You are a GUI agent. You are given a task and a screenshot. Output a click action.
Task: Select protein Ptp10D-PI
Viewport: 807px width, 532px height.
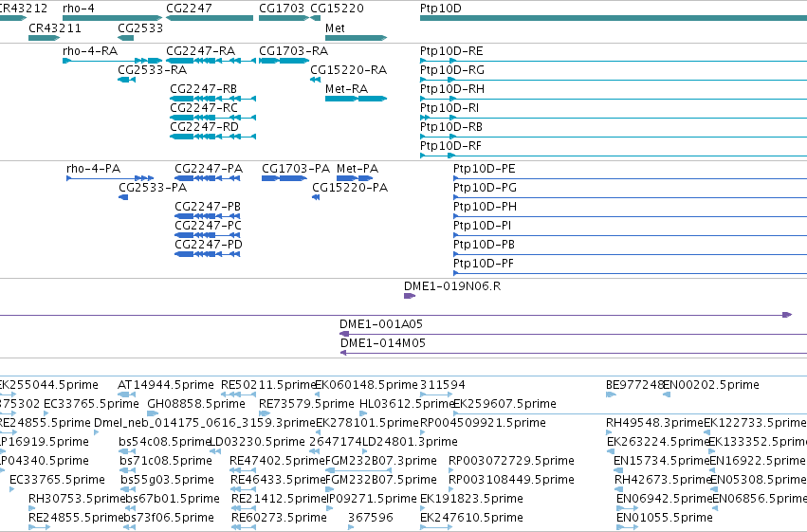click(x=630, y=235)
